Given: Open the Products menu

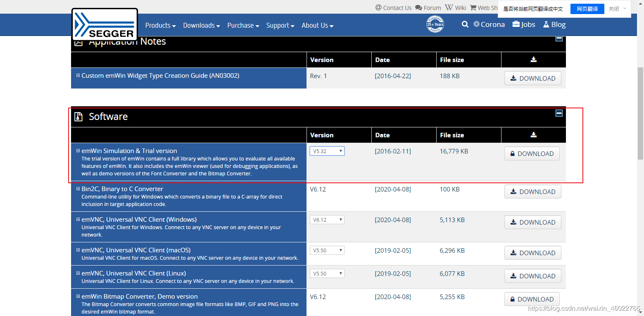Looking at the screenshot, I should [x=160, y=25].
